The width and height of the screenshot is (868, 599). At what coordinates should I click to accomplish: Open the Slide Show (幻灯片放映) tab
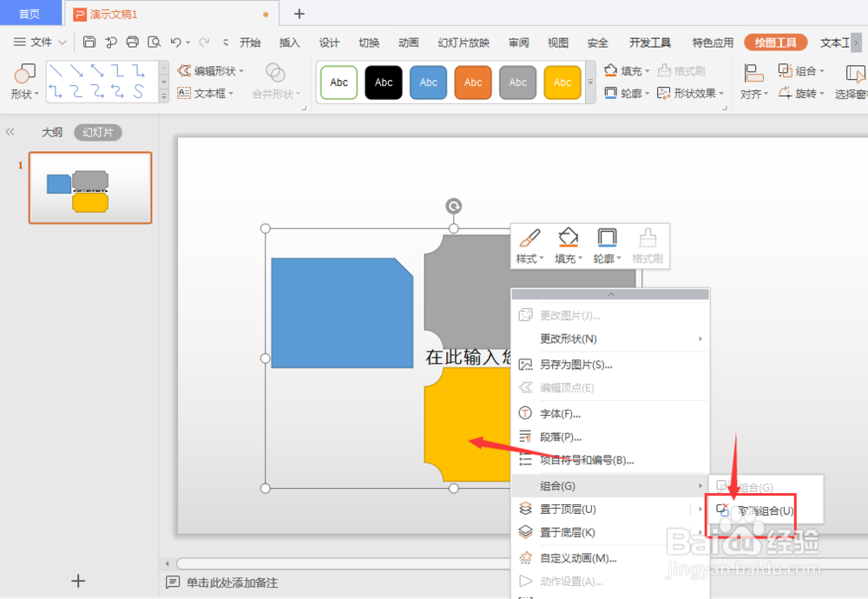(x=464, y=43)
